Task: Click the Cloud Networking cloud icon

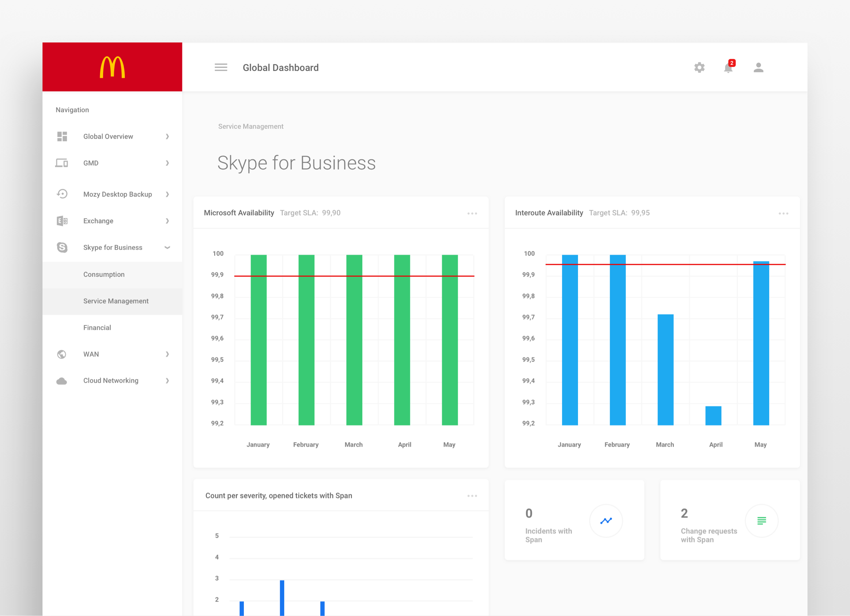Action: [x=62, y=381]
